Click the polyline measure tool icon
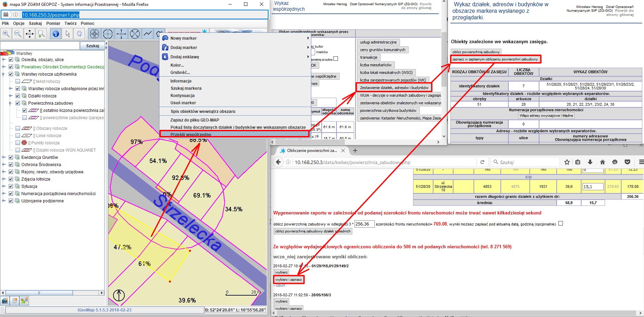Viewport: 644px width, 317px height. pos(148,33)
